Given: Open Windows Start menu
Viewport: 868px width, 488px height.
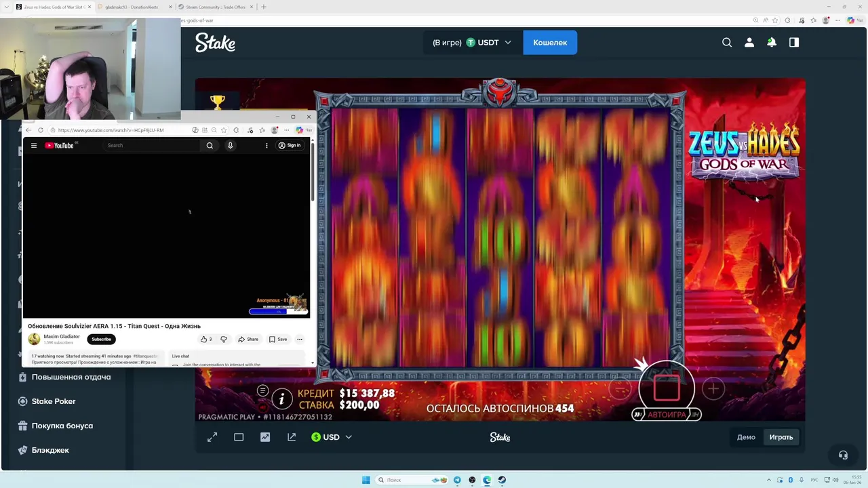Looking at the screenshot, I should coord(366,480).
